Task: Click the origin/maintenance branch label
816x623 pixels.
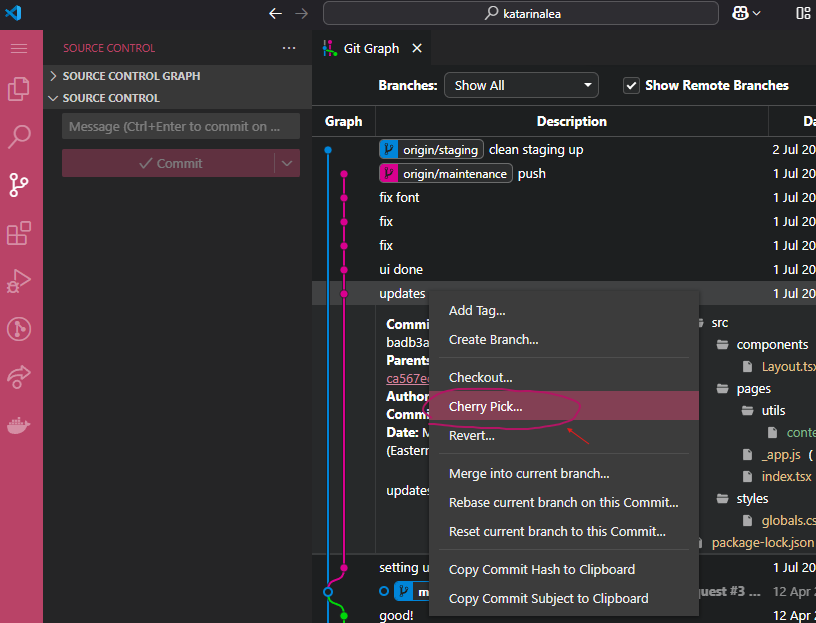Action: coord(446,174)
